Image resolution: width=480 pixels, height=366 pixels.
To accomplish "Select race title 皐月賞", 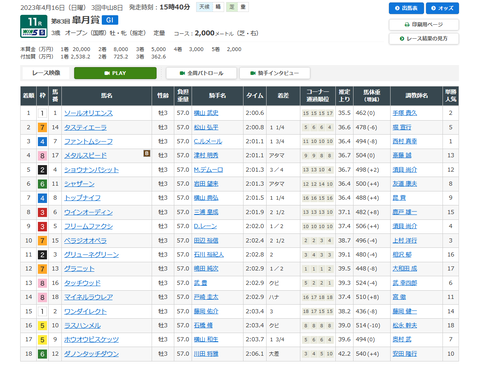I will [x=86, y=20].
